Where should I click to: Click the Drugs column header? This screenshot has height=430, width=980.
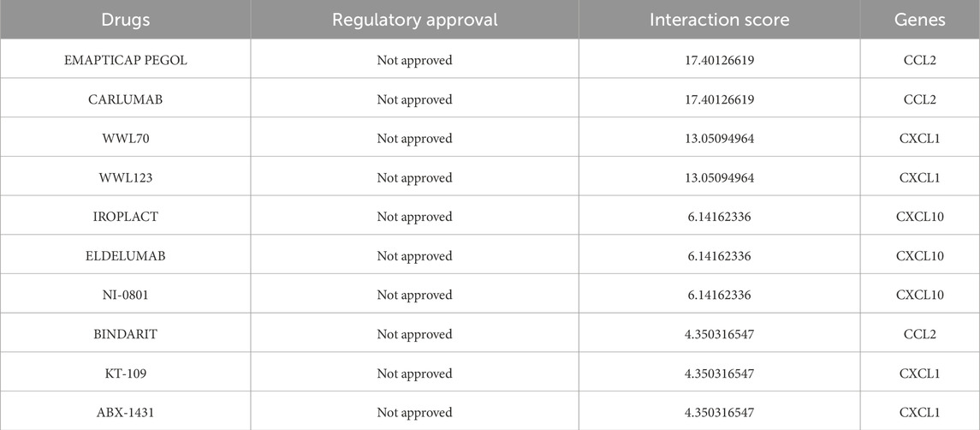125,20
